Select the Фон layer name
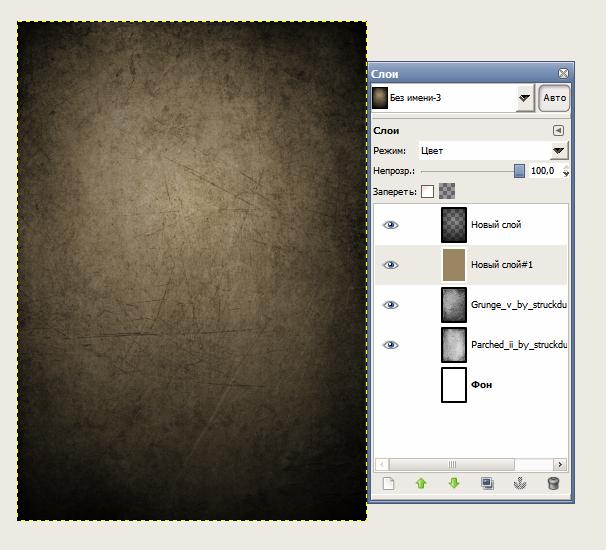 pyautogui.click(x=482, y=385)
